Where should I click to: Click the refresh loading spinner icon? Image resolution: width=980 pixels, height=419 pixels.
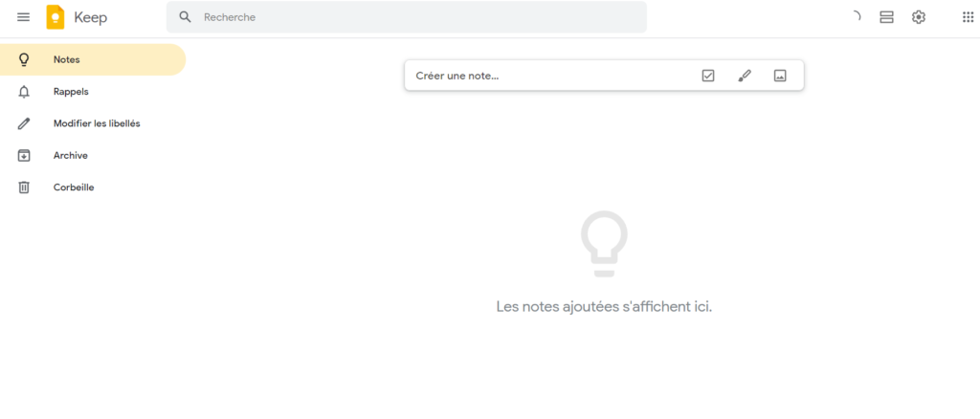pyautogui.click(x=855, y=17)
